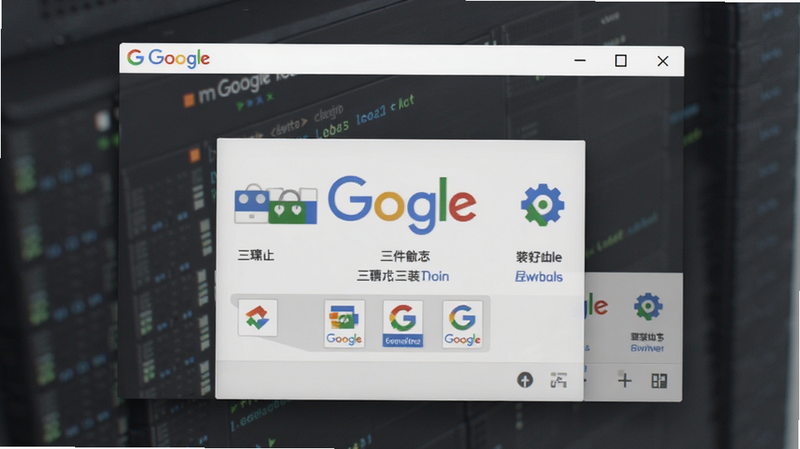Open the rightmost Google G tile
800x449 pixels.
462,323
